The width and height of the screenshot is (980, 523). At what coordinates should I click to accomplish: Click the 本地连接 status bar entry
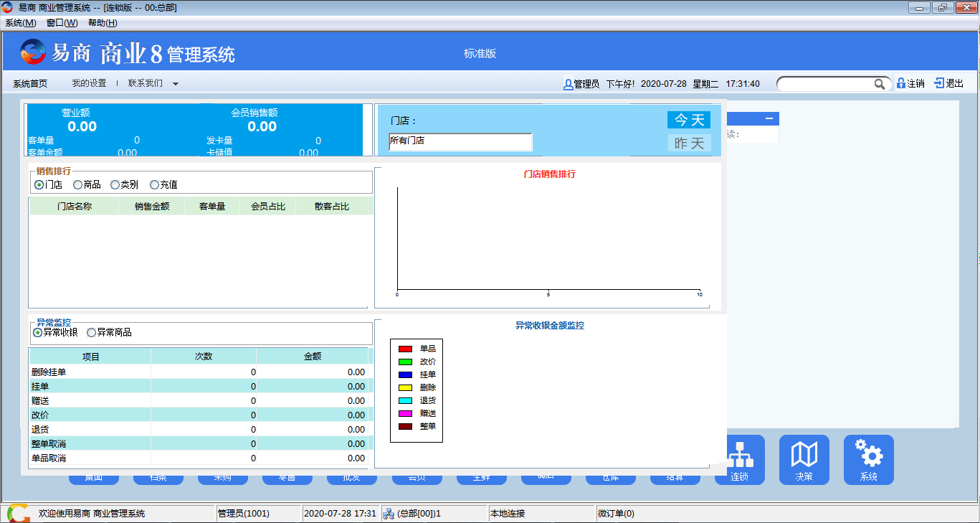click(542, 514)
